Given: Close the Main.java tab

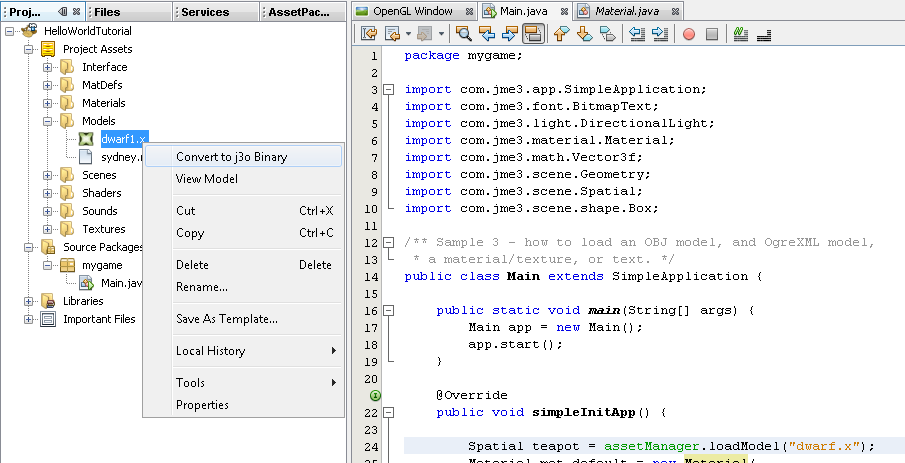Looking at the screenshot, I should point(564,11).
